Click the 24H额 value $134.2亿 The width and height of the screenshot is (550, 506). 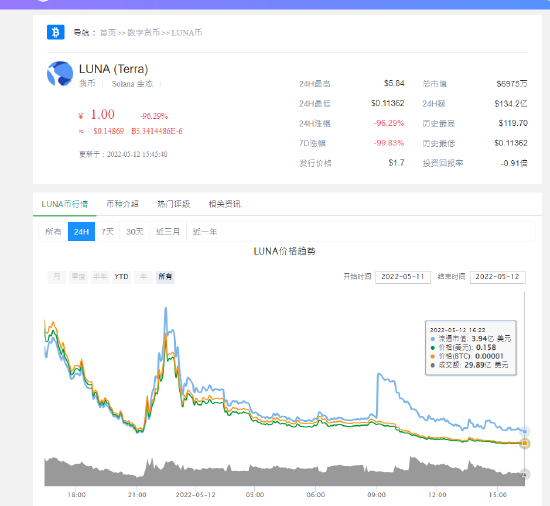pos(511,103)
